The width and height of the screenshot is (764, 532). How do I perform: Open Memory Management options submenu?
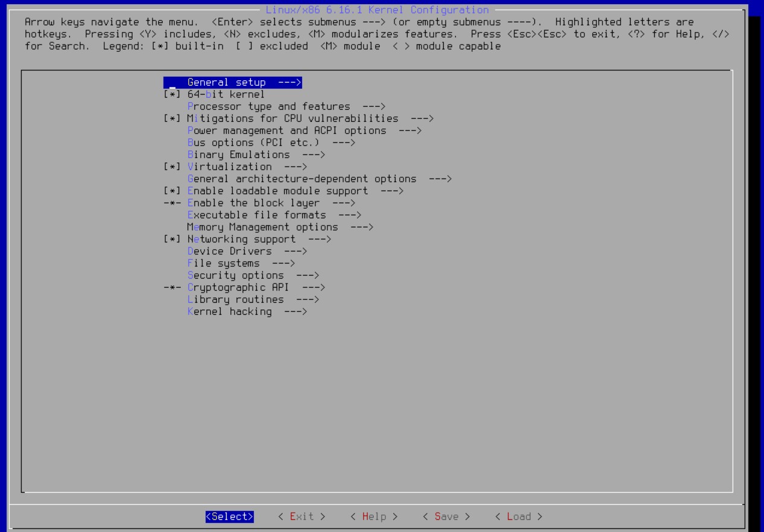point(280,227)
